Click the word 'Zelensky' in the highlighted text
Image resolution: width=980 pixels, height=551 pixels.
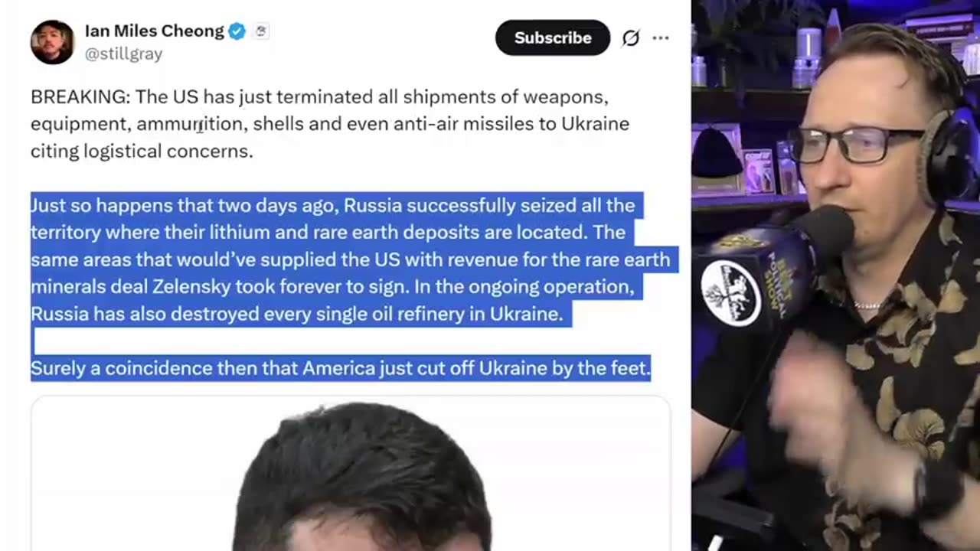(191, 287)
